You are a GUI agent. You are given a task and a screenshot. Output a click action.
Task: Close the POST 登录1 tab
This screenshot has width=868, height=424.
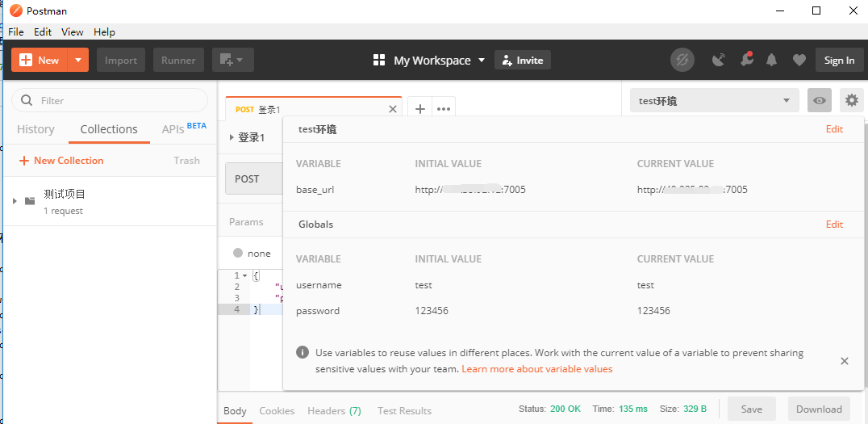pos(393,109)
